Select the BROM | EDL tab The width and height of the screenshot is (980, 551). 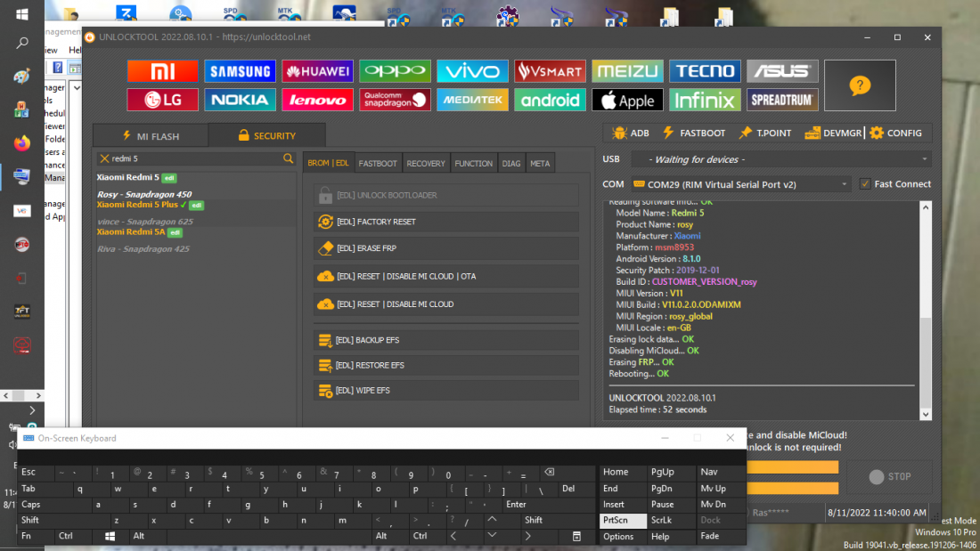pyautogui.click(x=328, y=163)
